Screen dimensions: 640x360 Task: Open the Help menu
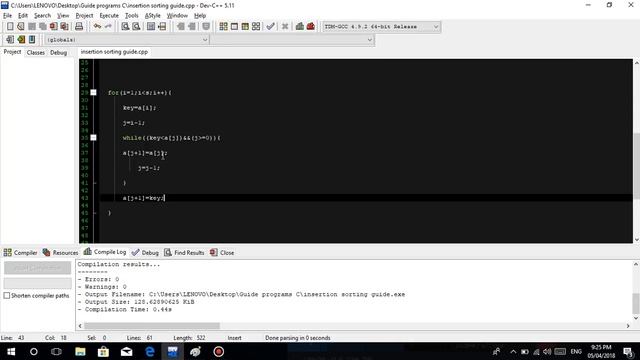(200, 16)
